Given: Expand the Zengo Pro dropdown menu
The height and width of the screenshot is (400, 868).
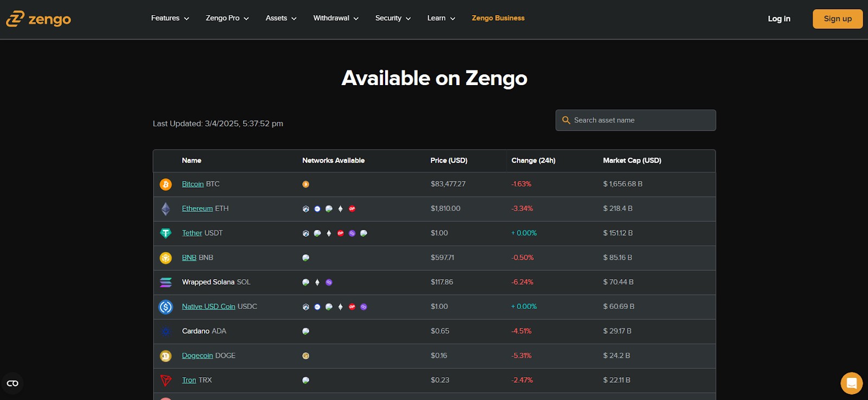Looking at the screenshot, I should tap(227, 18).
